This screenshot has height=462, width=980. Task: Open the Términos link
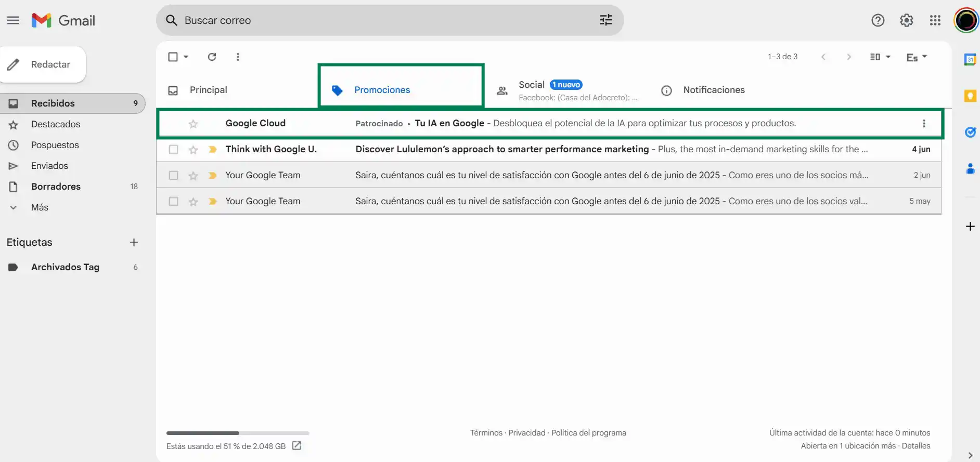point(486,433)
